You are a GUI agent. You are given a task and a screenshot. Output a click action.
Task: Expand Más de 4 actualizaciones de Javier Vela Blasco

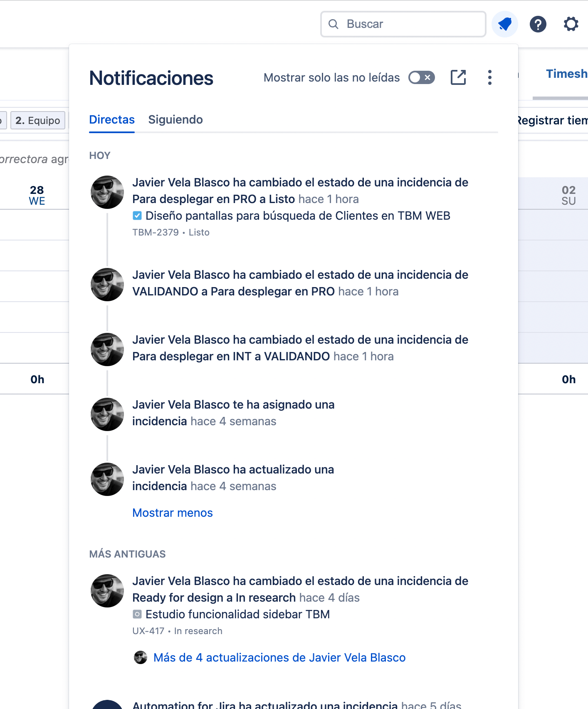coord(279,657)
